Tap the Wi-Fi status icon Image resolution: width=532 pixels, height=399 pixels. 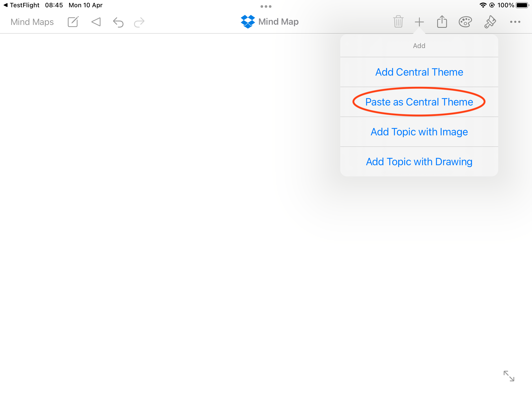(x=483, y=5)
